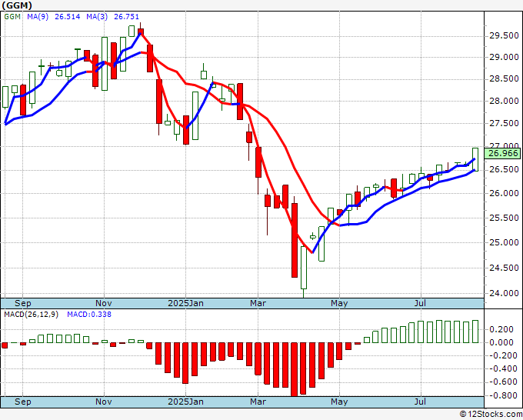The image size is (523, 420).
Task: Click Mar on the MACD time axis
Action: coord(258,402)
